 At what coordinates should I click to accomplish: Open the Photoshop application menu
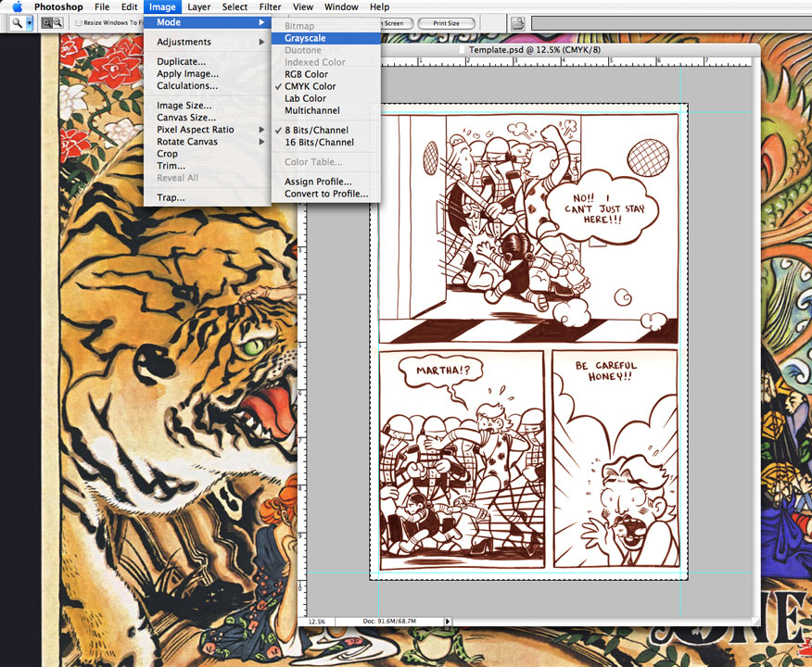(x=58, y=6)
